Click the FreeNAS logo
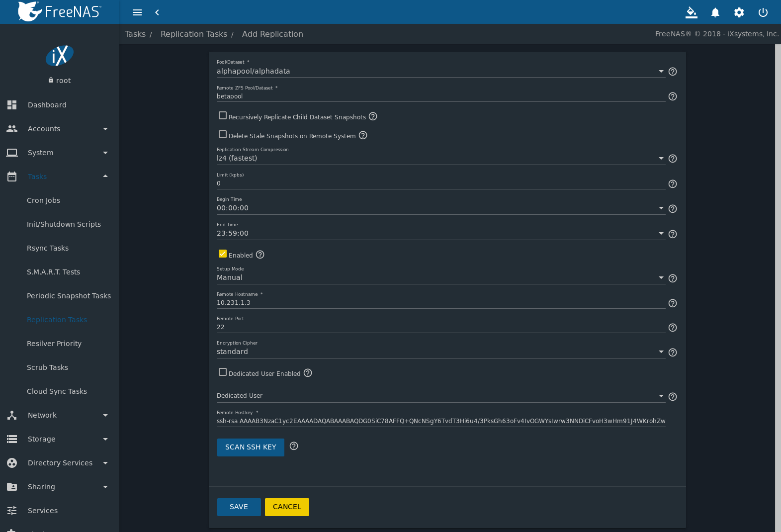The width and height of the screenshot is (781, 532). 60,11
